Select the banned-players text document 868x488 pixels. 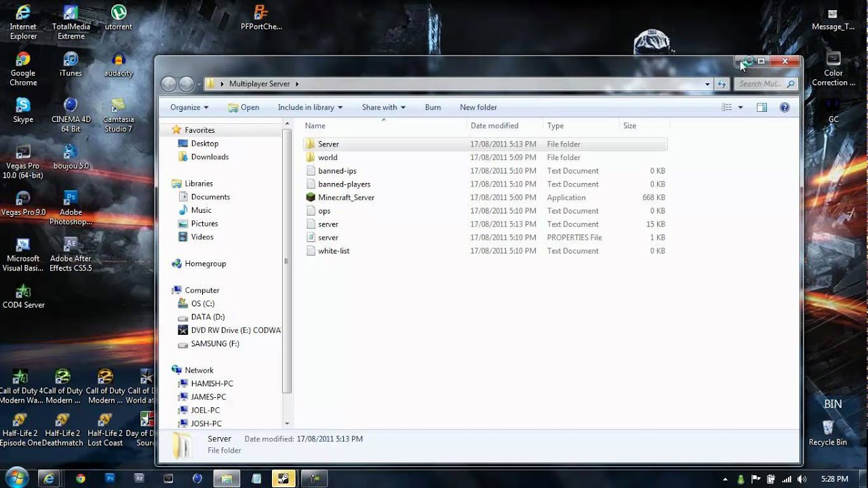(x=485, y=184)
